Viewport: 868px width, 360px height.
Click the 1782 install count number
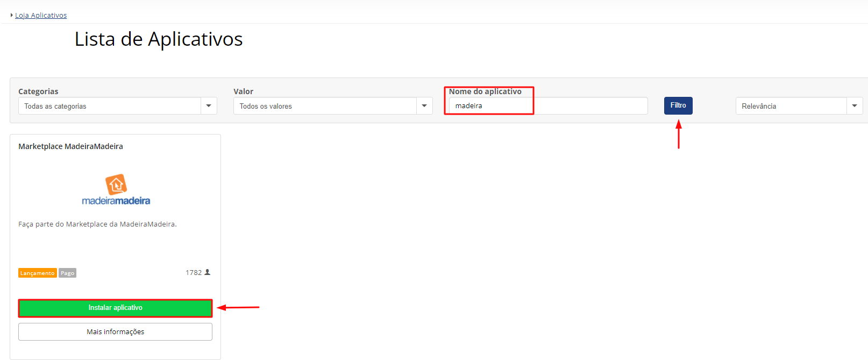pyautogui.click(x=194, y=273)
